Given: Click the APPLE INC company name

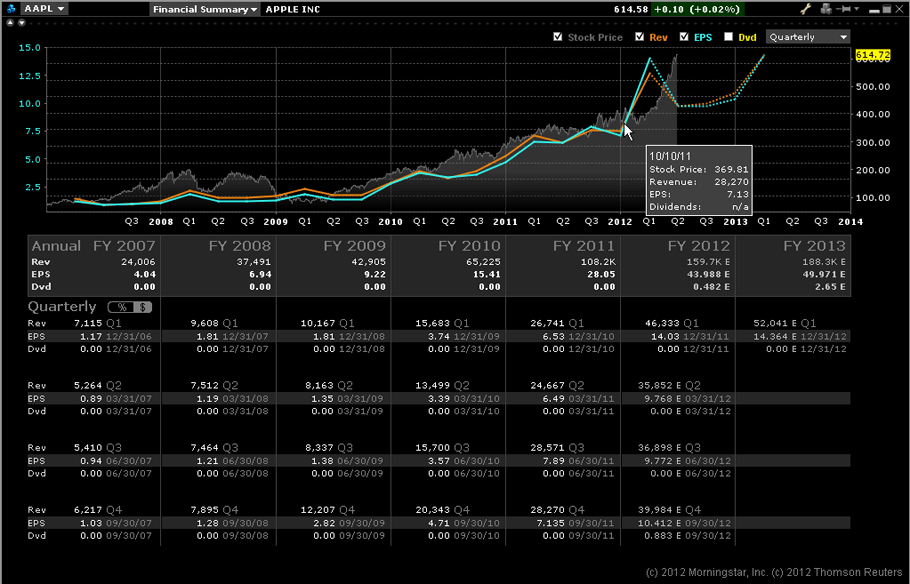Looking at the screenshot, I should (293, 9).
